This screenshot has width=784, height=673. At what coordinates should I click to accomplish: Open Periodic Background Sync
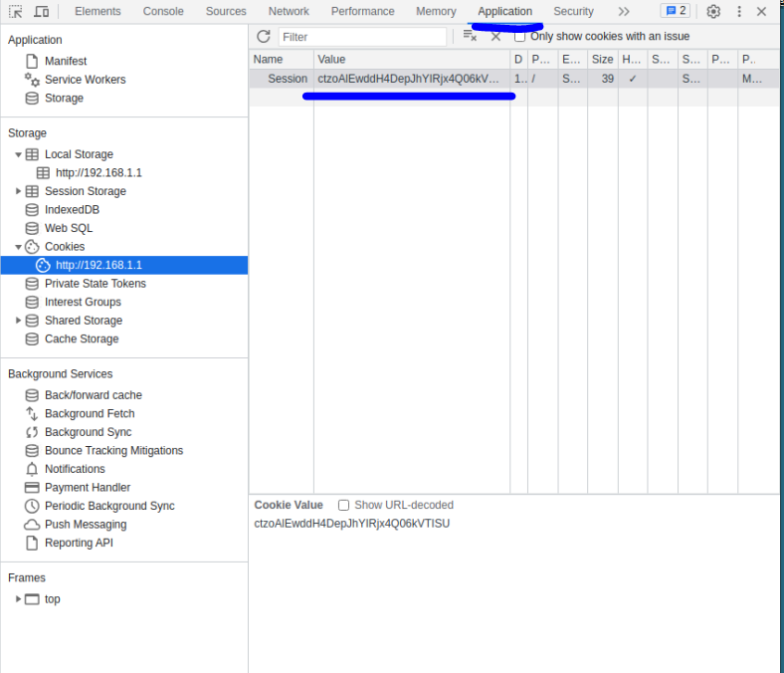tap(109, 507)
